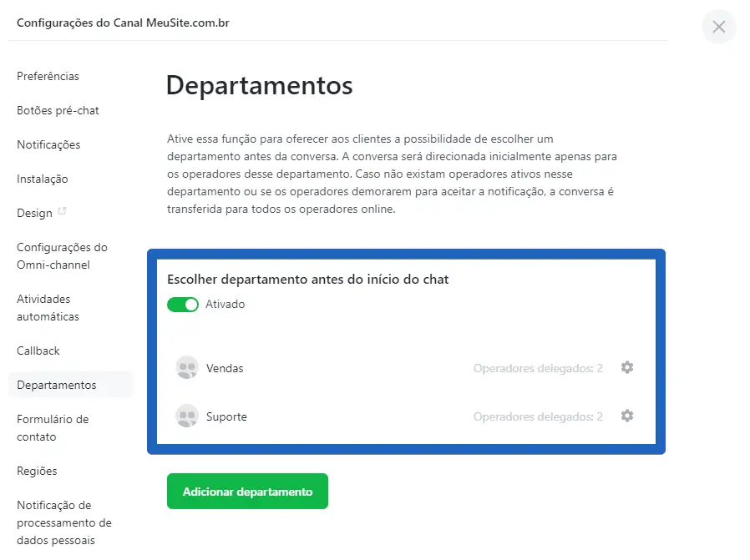Image resolution: width=750 pixels, height=560 pixels.
Task: Open Instalação settings page
Action: pos(43,179)
